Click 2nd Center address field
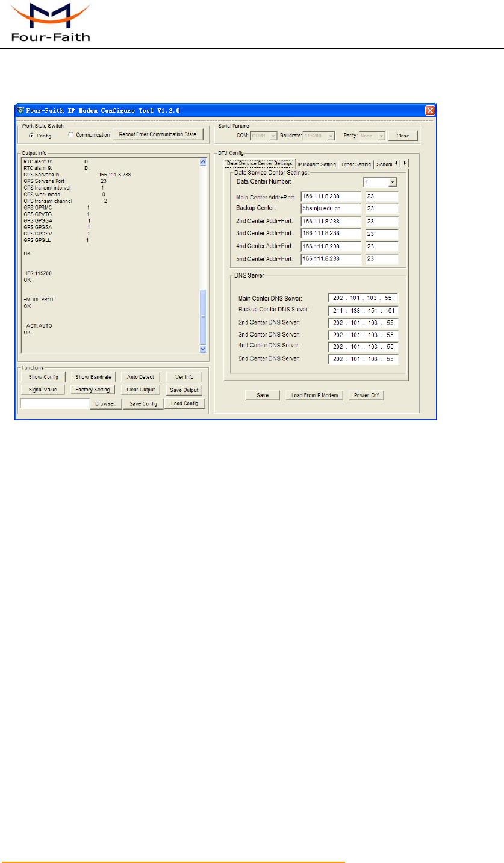This screenshot has height=863, width=504. pos(331,222)
